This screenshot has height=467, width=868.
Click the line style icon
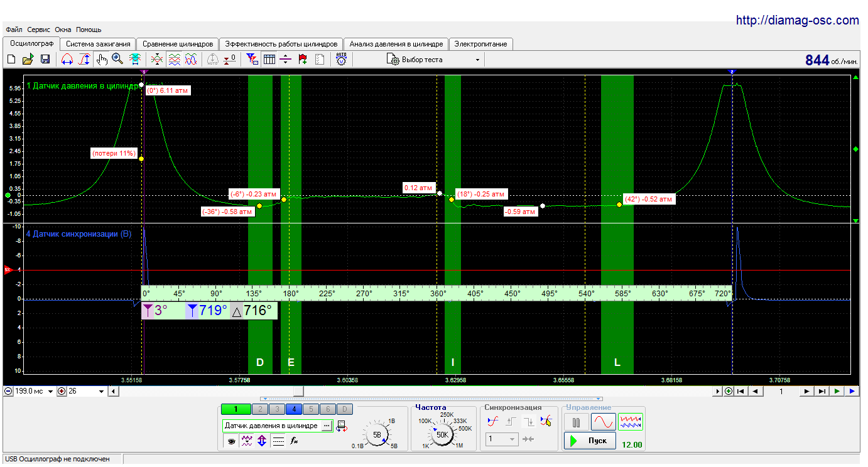[x=278, y=441]
